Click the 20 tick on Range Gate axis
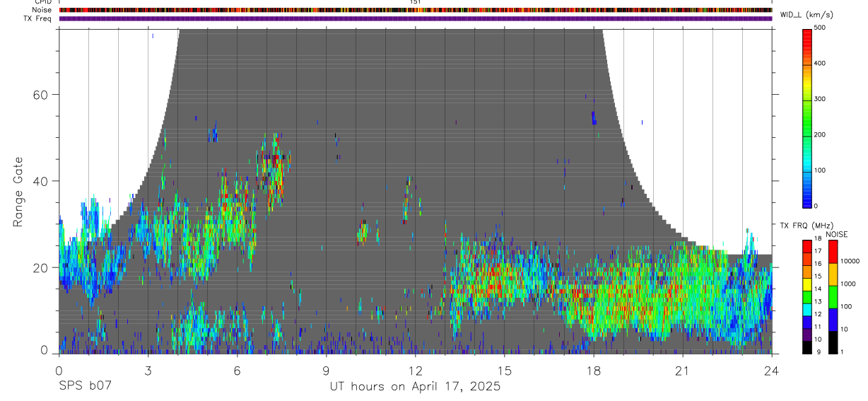 point(39,267)
